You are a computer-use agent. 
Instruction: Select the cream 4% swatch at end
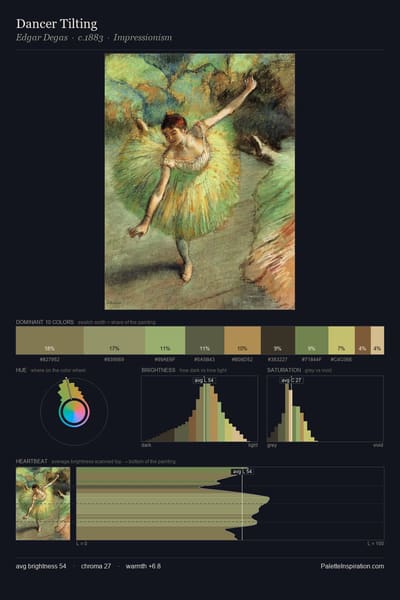point(377,340)
